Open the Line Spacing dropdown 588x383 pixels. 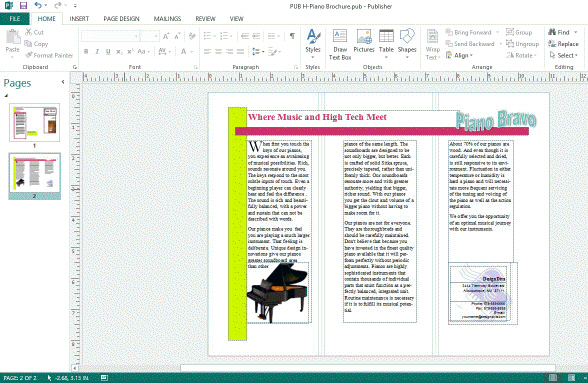pos(258,51)
